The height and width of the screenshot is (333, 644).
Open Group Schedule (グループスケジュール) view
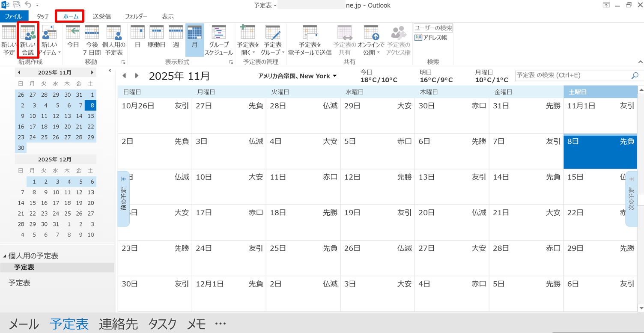pyautogui.click(x=218, y=40)
